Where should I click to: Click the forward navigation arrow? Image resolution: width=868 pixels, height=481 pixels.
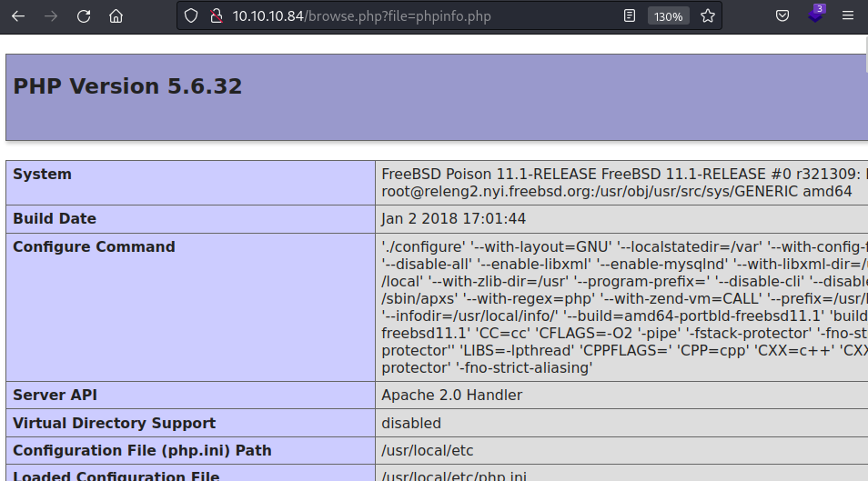(x=50, y=16)
